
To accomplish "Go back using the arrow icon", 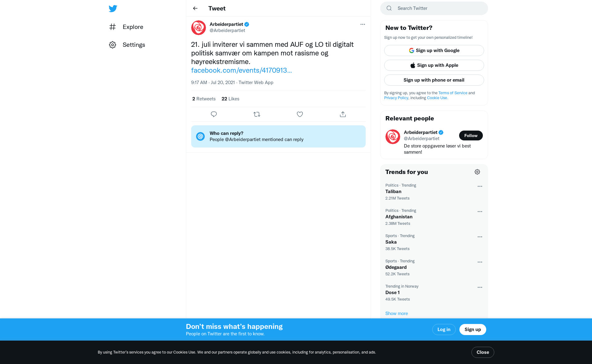I will (x=195, y=8).
